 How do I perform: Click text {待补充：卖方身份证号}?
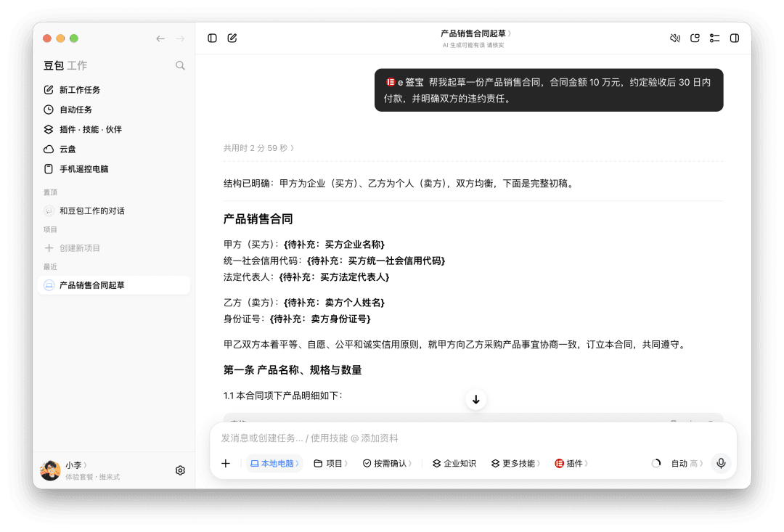click(x=321, y=319)
